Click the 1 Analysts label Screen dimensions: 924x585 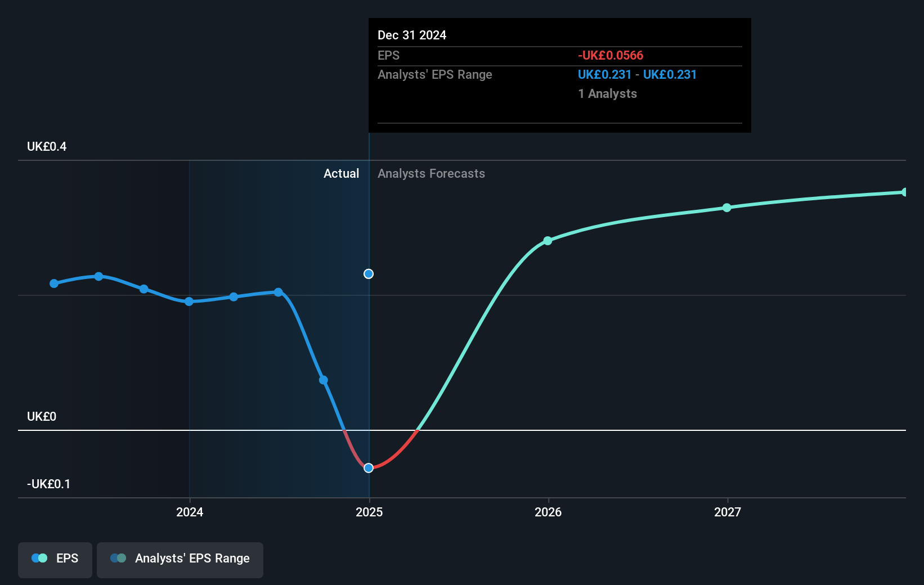tap(607, 93)
